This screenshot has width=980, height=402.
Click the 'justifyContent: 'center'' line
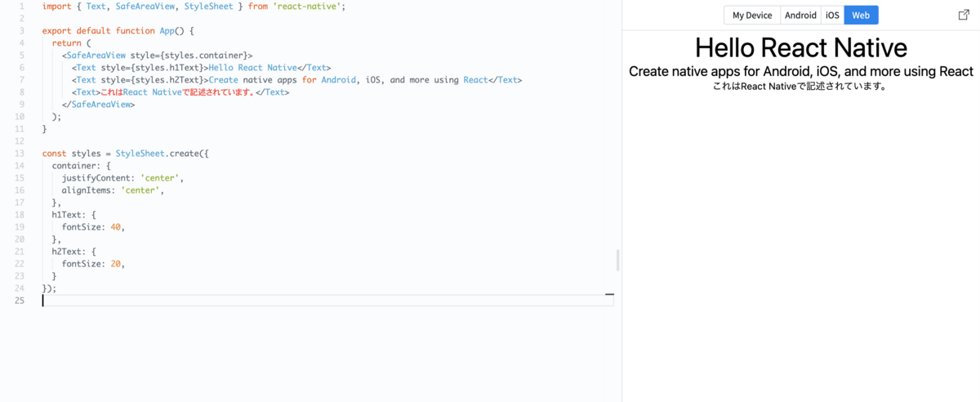tap(123, 178)
